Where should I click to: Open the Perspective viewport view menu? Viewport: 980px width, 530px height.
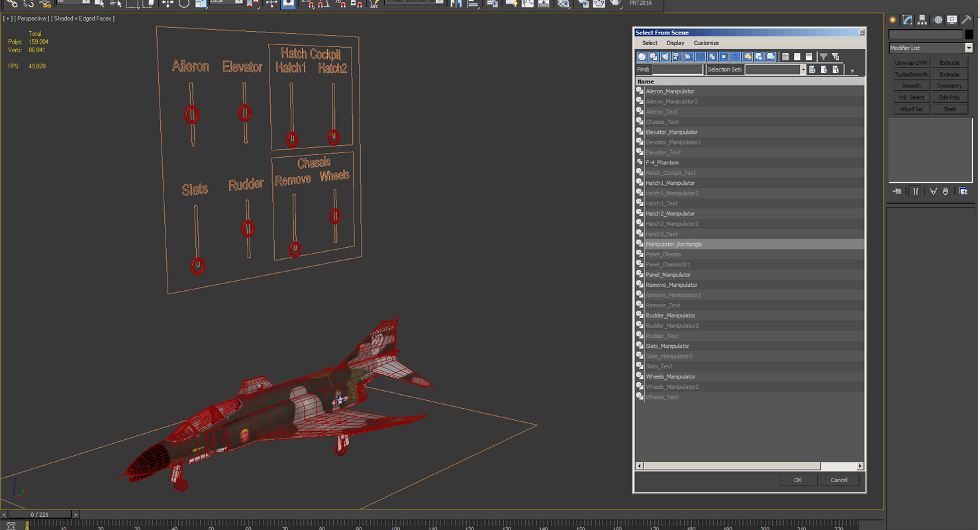point(32,19)
